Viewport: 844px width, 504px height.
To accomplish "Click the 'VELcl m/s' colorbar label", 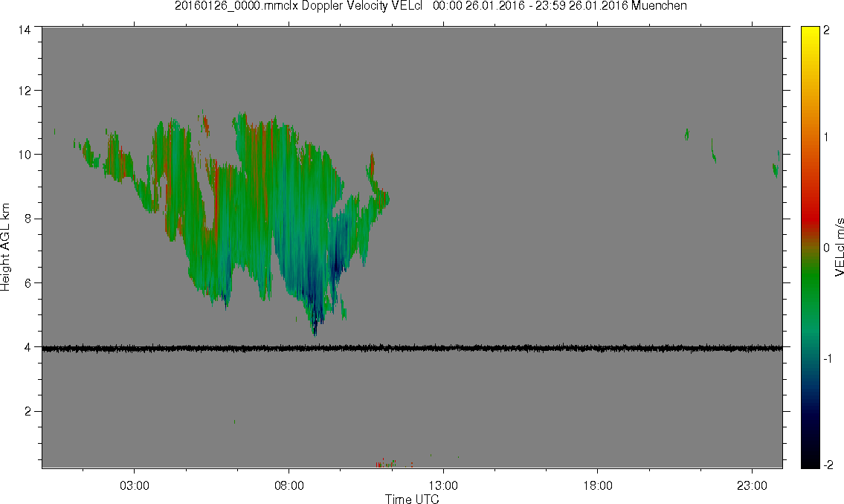I will pyautogui.click(x=839, y=248).
